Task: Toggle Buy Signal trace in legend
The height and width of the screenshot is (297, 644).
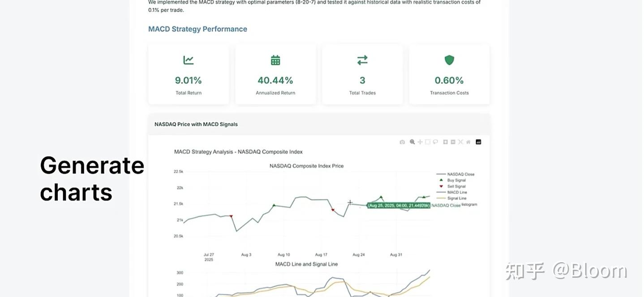Action: [x=456, y=180]
